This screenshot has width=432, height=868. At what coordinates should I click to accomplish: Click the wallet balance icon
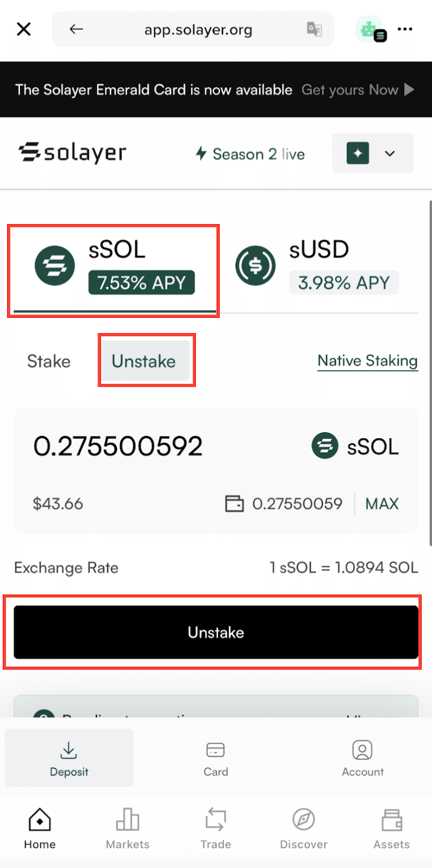(234, 503)
